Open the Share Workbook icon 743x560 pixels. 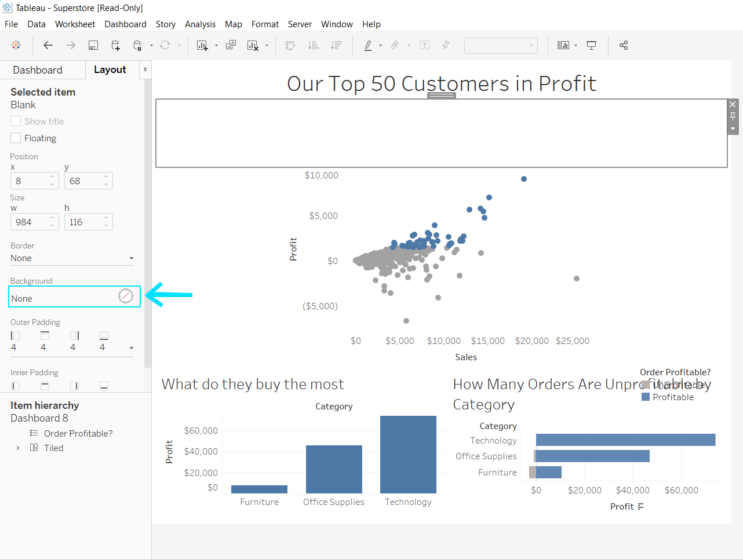(624, 45)
